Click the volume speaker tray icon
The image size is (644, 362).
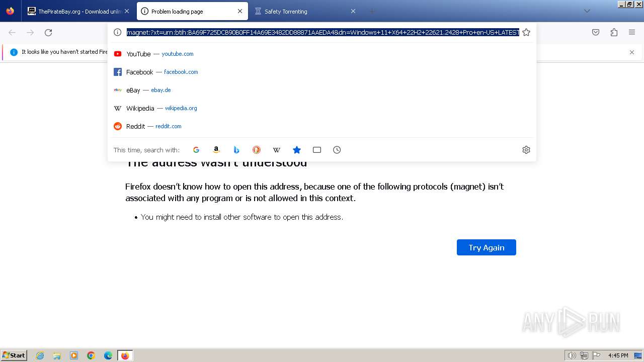[x=572, y=355]
